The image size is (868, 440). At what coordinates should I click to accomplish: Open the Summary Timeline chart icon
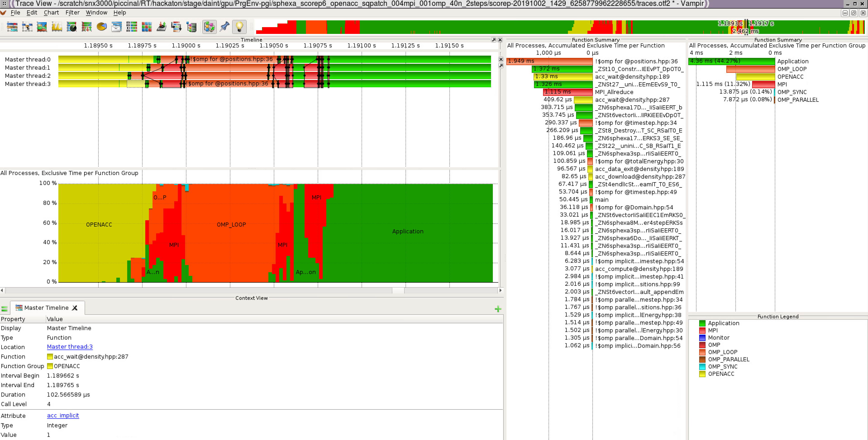point(42,27)
